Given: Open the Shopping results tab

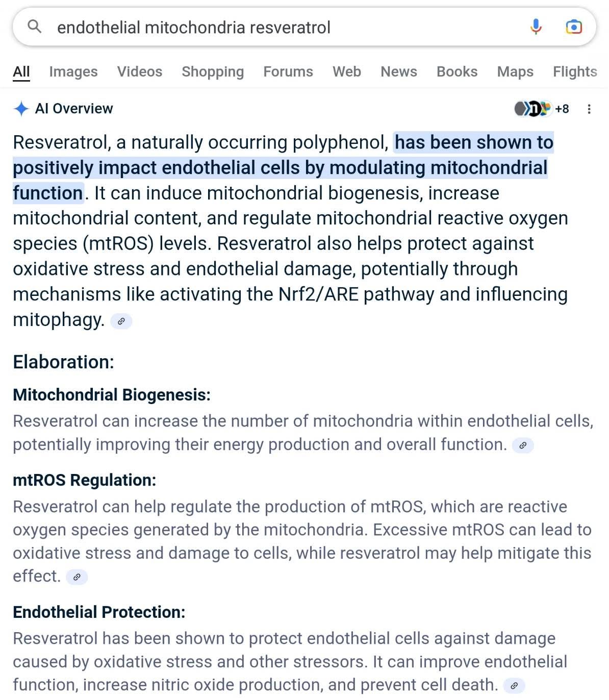Looking at the screenshot, I should click(213, 71).
